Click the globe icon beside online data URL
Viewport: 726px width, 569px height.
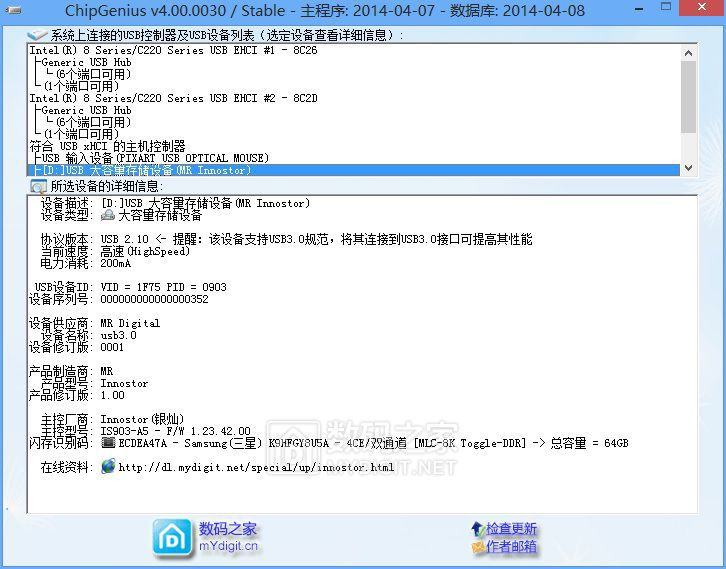pyautogui.click(x=108, y=466)
